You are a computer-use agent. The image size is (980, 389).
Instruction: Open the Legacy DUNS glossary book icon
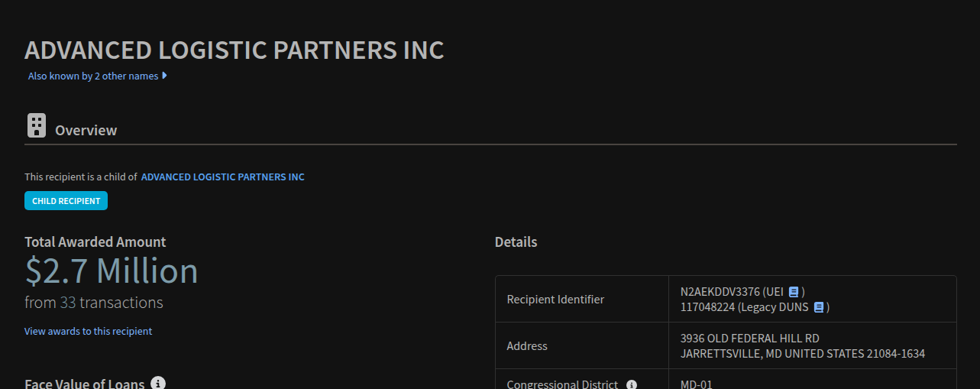coord(818,307)
